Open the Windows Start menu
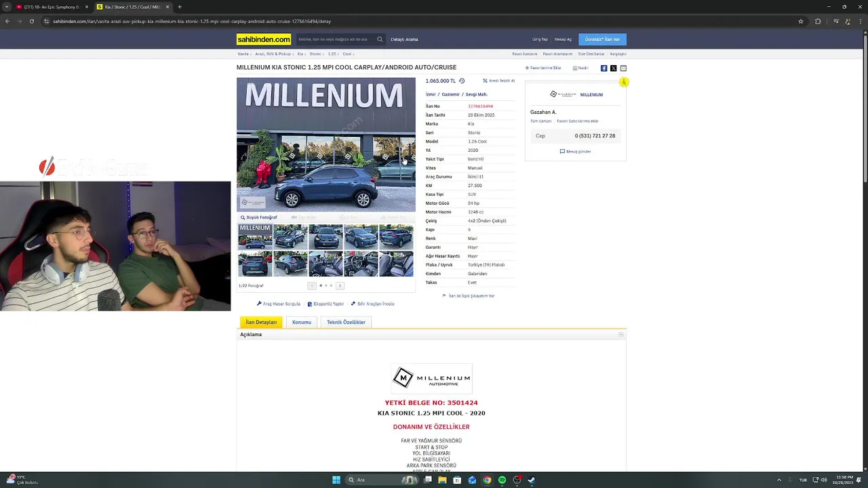Viewport: 868px width, 488px height. (336, 480)
